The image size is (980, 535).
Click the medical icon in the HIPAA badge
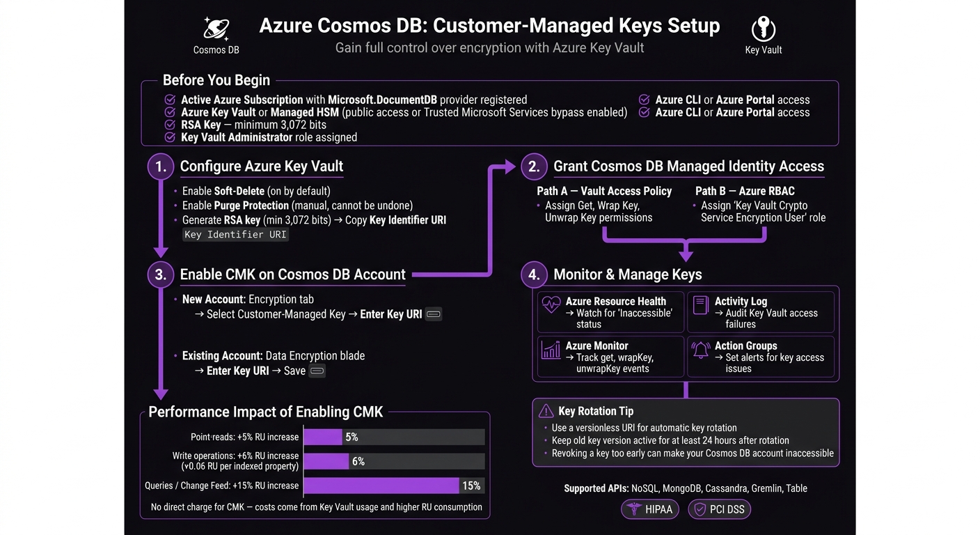634,509
